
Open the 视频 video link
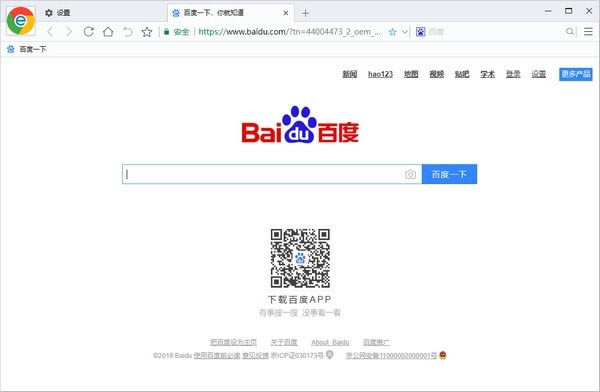pos(437,74)
